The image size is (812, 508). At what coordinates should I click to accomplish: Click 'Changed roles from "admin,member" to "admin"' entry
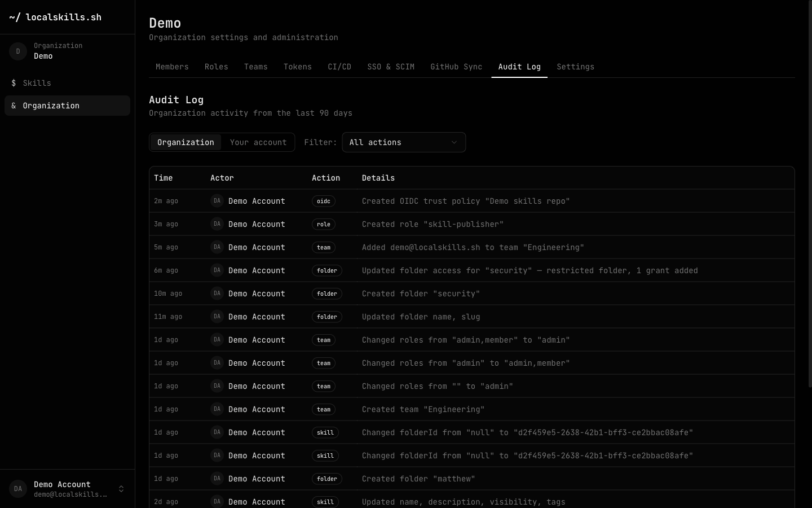coord(466,340)
